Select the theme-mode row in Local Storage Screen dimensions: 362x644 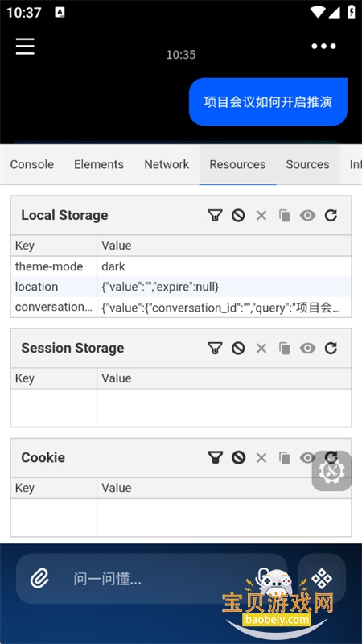click(181, 266)
